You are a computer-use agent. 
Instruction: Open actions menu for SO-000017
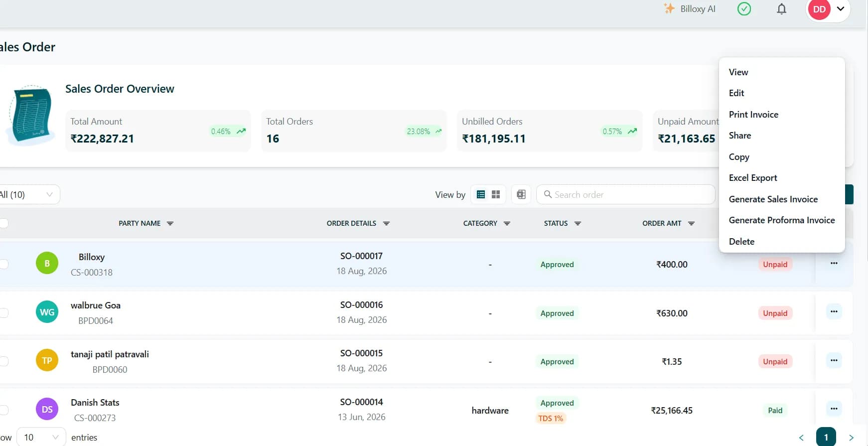pos(834,263)
